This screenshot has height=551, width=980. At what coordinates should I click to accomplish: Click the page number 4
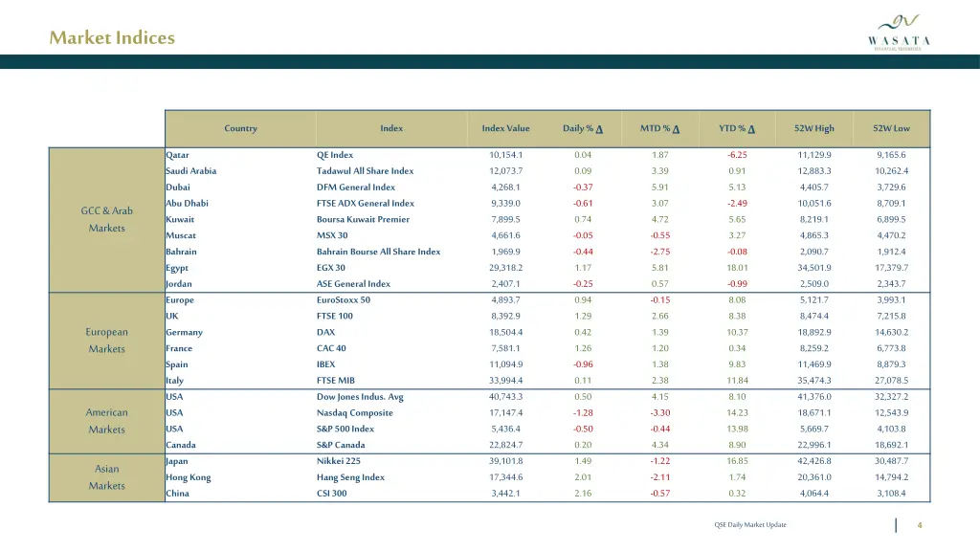tap(921, 524)
